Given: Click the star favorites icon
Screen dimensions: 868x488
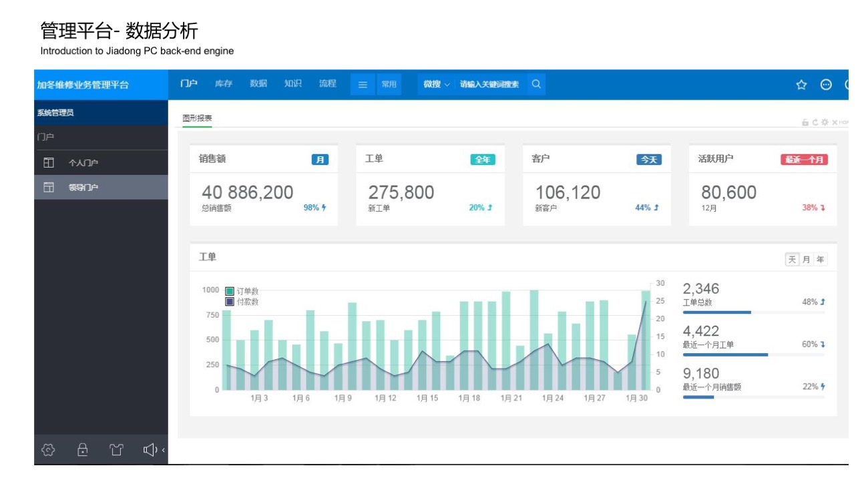Looking at the screenshot, I should pos(801,85).
